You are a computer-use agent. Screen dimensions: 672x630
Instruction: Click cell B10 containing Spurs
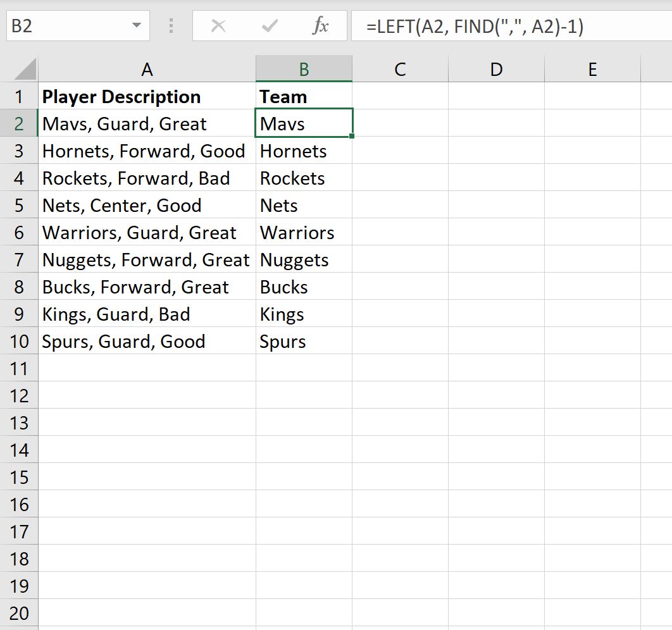pos(304,341)
